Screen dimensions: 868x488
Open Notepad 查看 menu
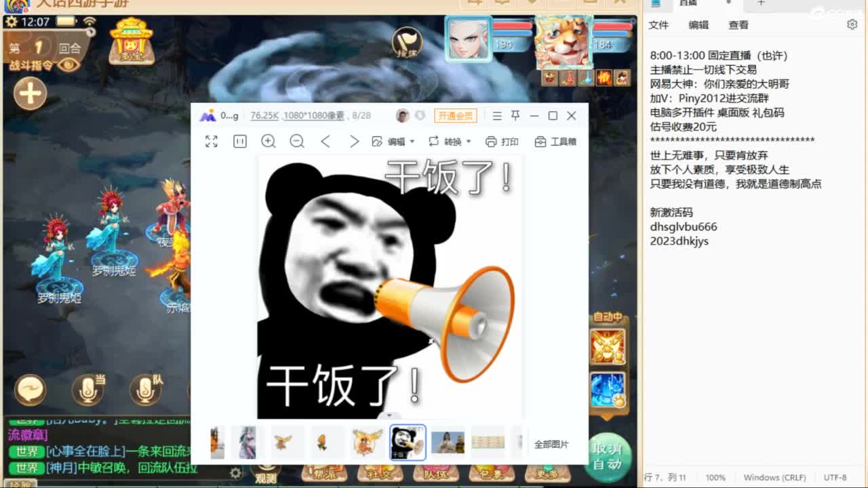(738, 25)
